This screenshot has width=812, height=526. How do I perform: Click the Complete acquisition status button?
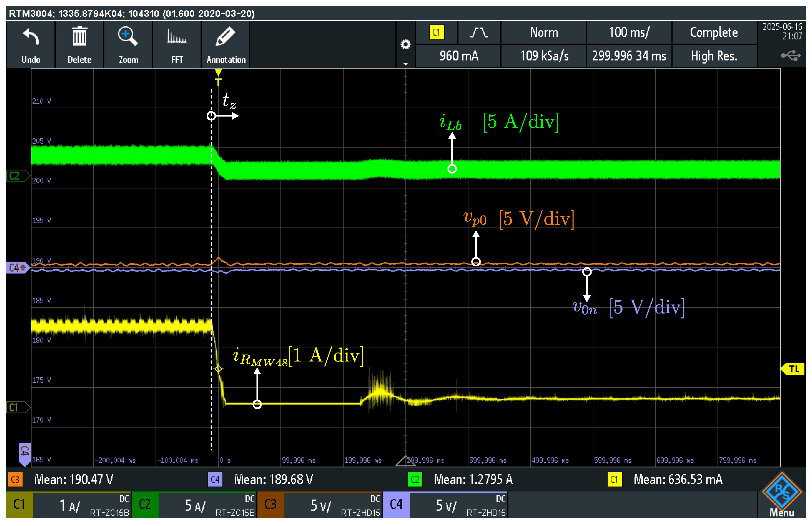pos(714,32)
